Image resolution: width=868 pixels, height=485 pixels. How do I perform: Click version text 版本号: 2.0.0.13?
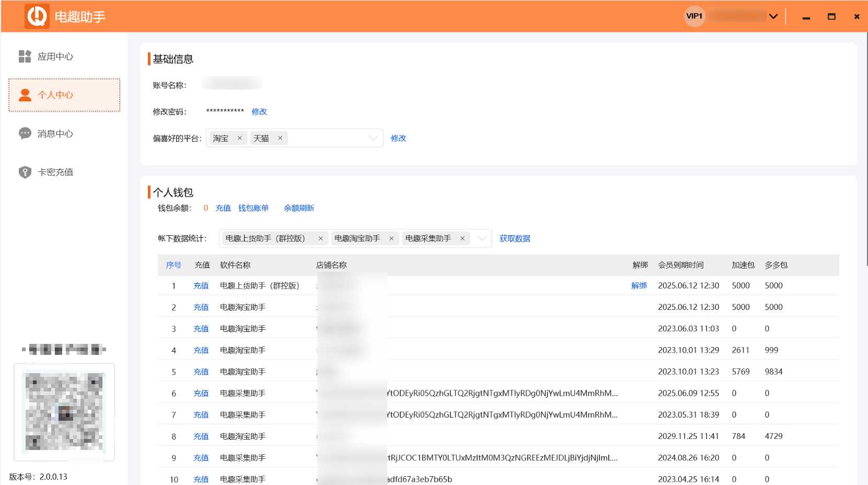click(x=38, y=477)
